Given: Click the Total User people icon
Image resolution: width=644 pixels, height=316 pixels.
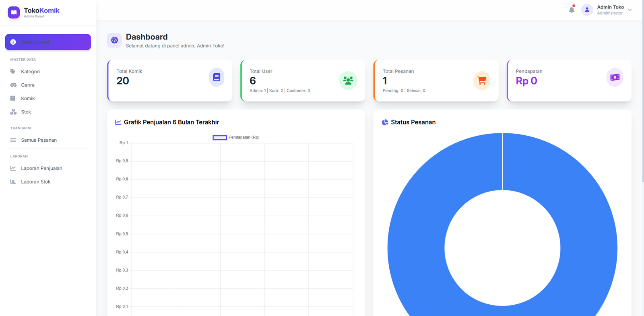Looking at the screenshot, I should (348, 81).
